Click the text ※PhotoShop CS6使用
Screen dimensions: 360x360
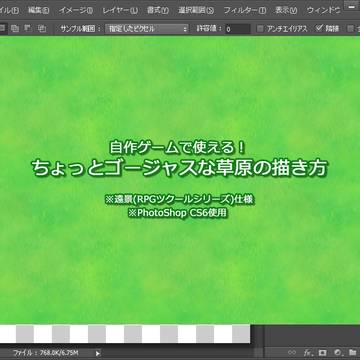pos(178,213)
